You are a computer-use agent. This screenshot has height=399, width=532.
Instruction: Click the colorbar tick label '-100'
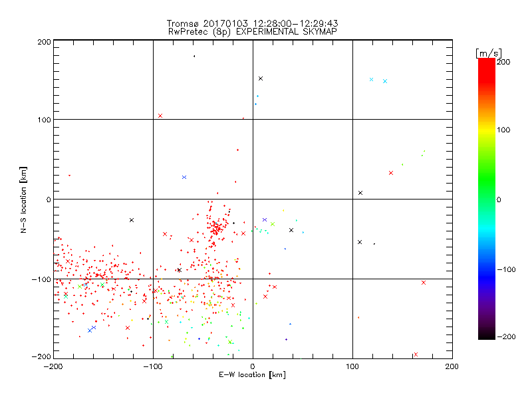click(x=506, y=269)
